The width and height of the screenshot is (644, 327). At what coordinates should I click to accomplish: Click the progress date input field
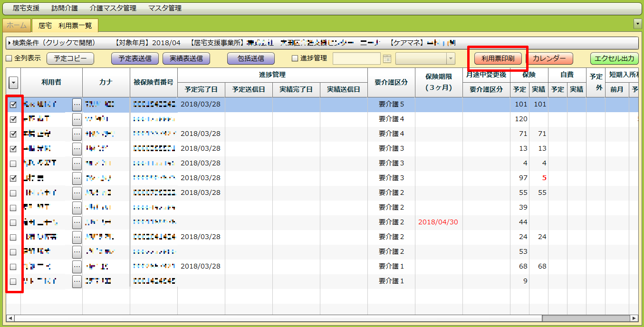356,59
